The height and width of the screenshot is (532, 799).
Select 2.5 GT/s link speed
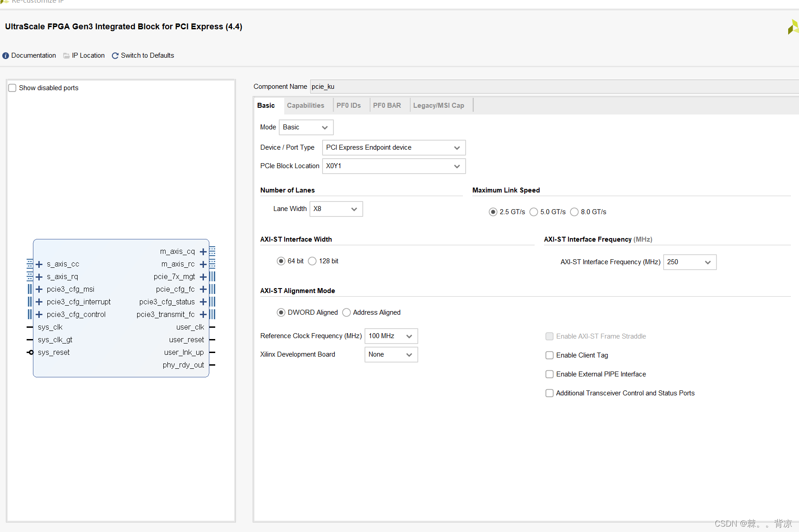tap(493, 212)
